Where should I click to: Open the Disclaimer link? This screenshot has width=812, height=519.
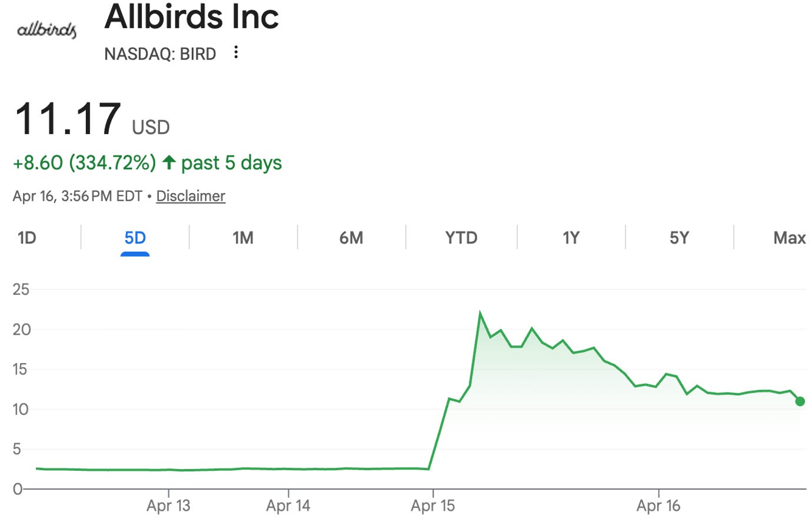pyautogui.click(x=191, y=196)
